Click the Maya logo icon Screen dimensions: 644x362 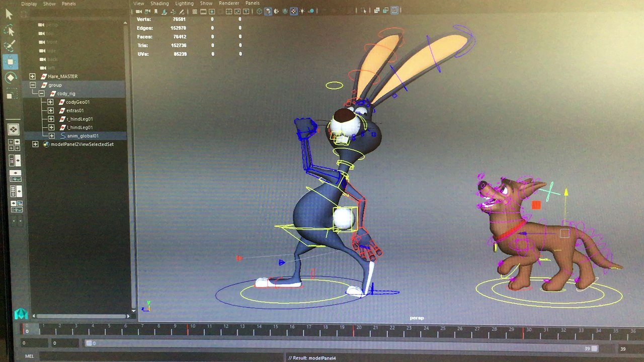pyautogui.click(x=21, y=314)
